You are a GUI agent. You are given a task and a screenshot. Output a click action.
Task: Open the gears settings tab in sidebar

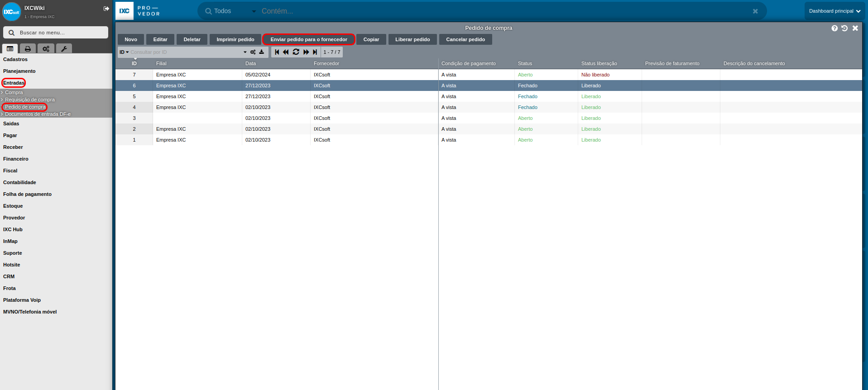[x=46, y=48]
